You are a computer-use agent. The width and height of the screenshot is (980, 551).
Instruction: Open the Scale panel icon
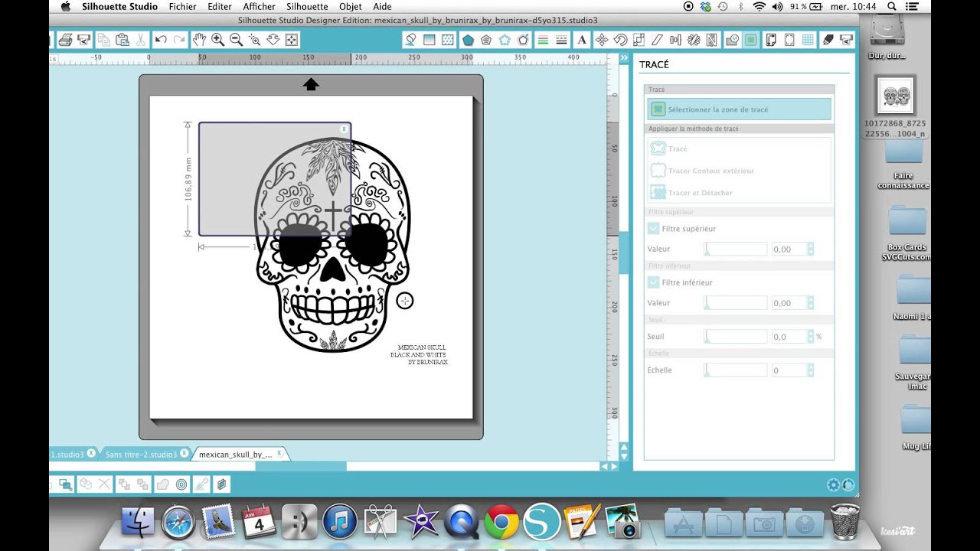coord(639,40)
